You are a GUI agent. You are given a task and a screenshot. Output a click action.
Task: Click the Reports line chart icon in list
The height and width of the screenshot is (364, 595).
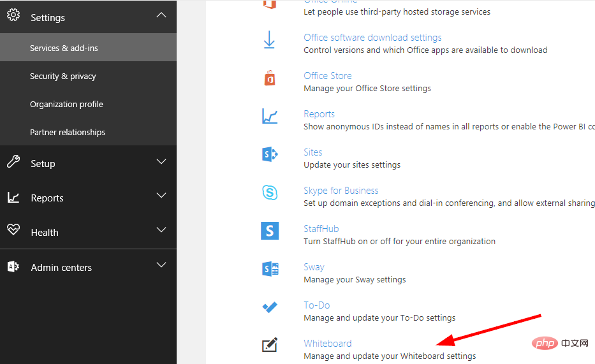[x=270, y=116]
